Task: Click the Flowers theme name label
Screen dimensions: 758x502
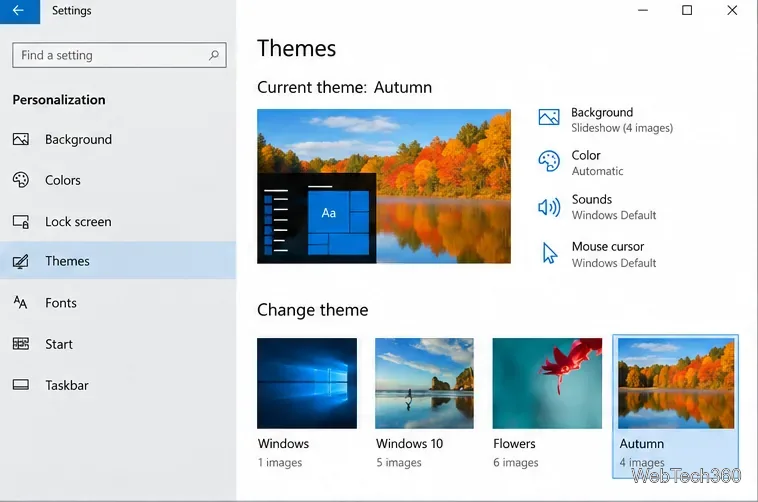Action: (x=514, y=443)
